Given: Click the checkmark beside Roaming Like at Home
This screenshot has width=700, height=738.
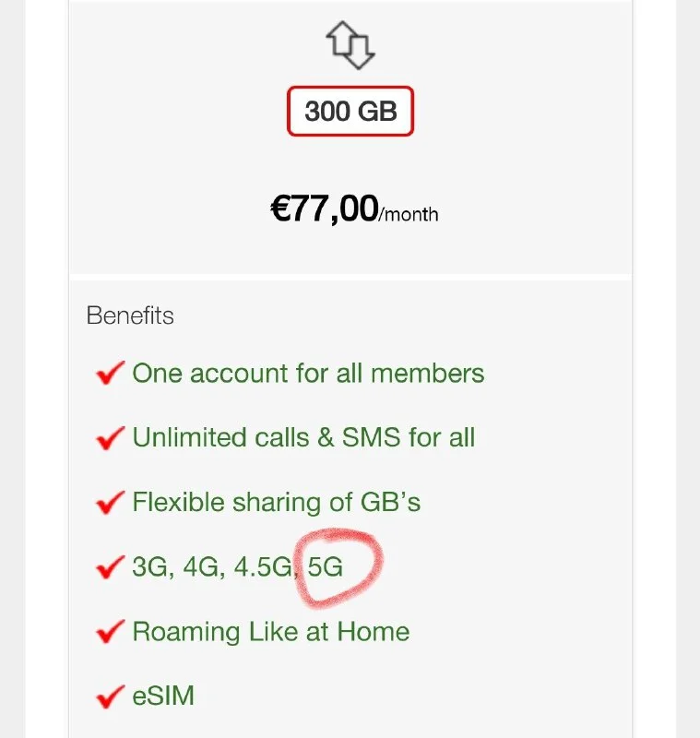Looking at the screenshot, I should (110, 633).
